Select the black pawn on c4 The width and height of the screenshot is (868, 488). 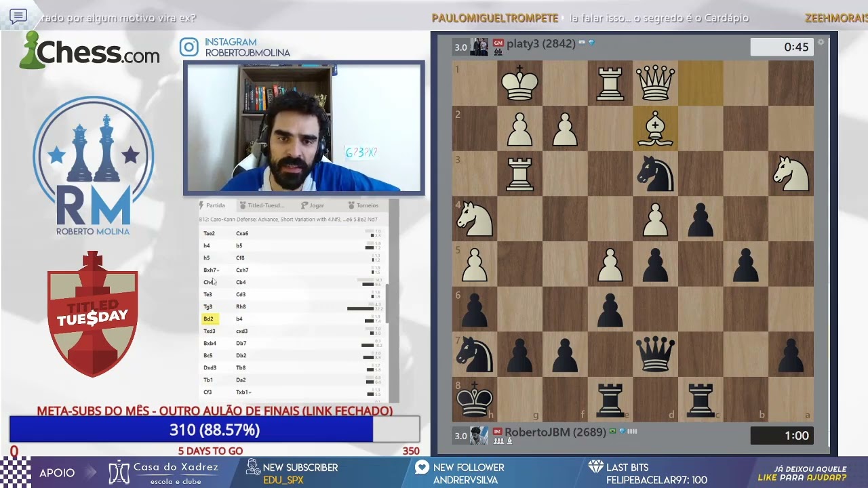(x=701, y=219)
